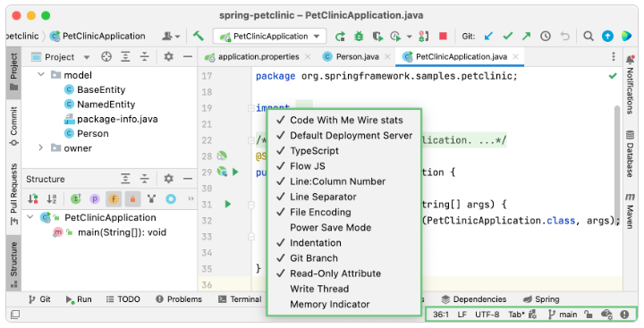
Task: Change UTF-8 file encoding in status bar
Action: click(487, 315)
